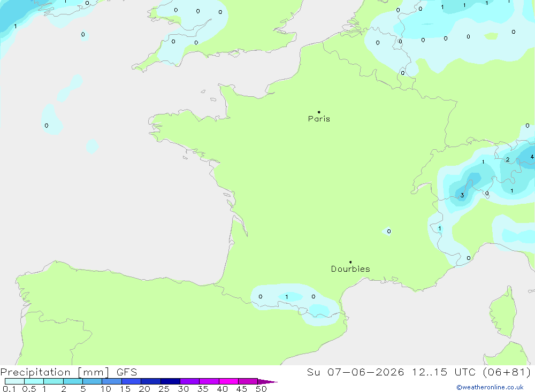The height and width of the screenshot is (392, 535).
Task: Click the 'Su 07-06-2026' date text
Action: pos(355,372)
